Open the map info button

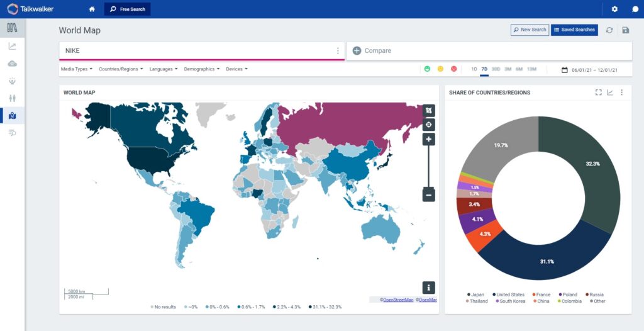coord(428,288)
